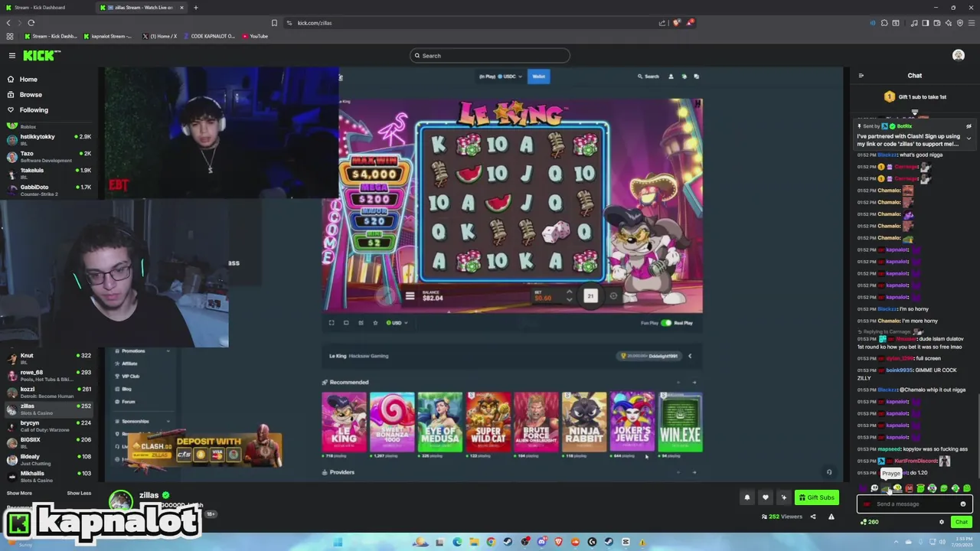Focus the Kick search field

tap(490, 55)
